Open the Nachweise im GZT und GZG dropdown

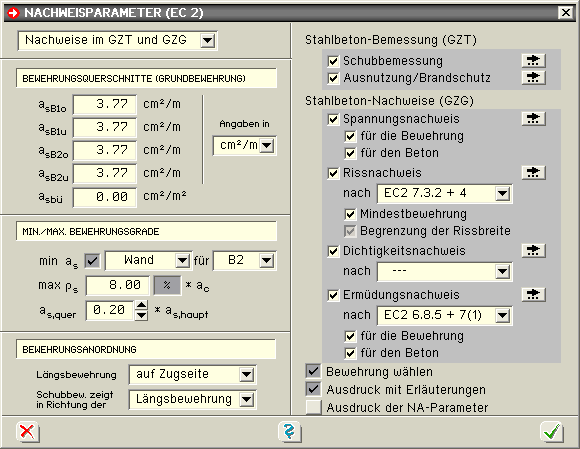pos(208,40)
